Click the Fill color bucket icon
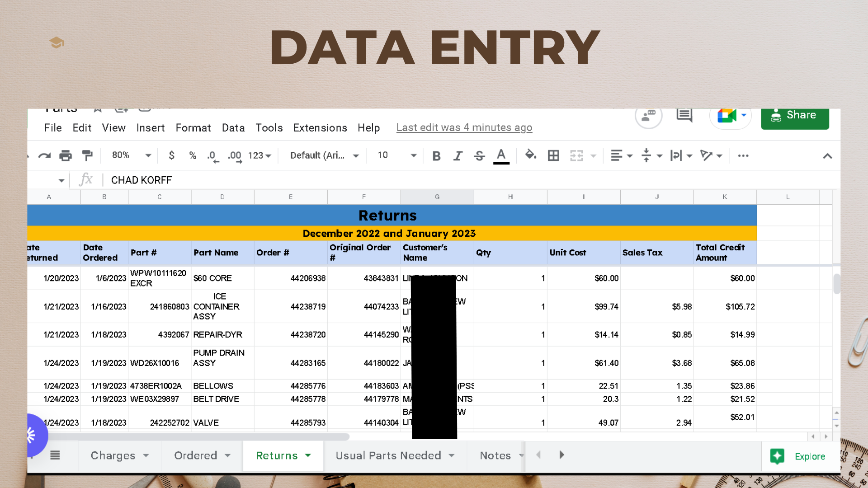The width and height of the screenshot is (868, 488). (x=530, y=155)
